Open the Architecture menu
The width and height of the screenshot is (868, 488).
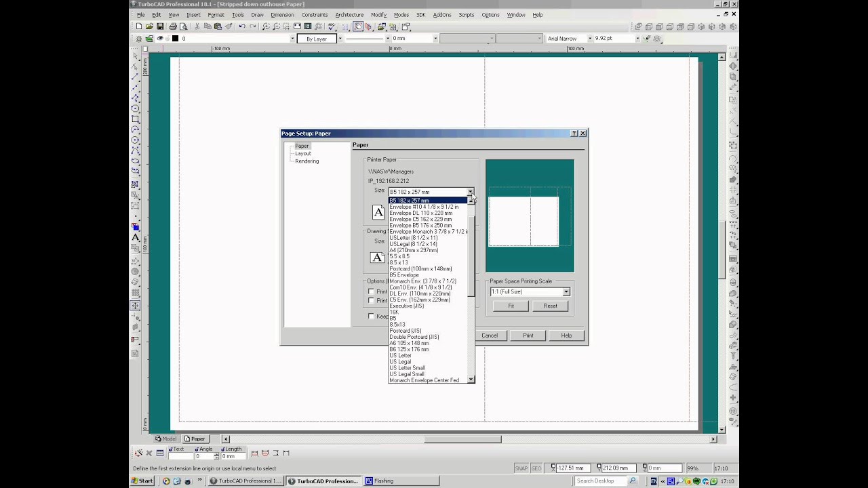(x=349, y=14)
